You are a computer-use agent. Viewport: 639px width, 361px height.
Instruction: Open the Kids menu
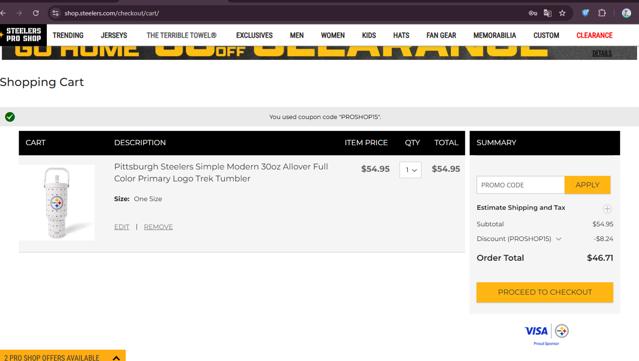369,35
